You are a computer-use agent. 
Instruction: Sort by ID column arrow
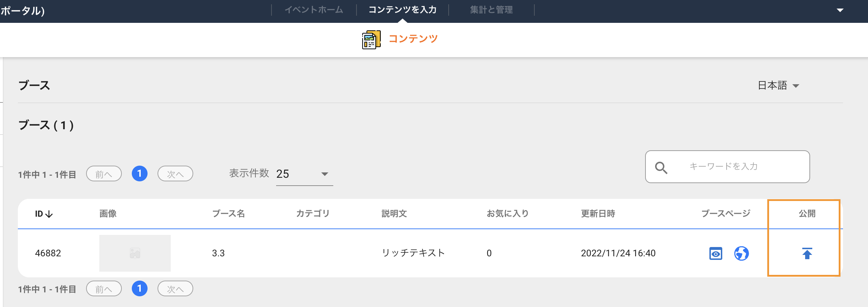[x=49, y=214]
